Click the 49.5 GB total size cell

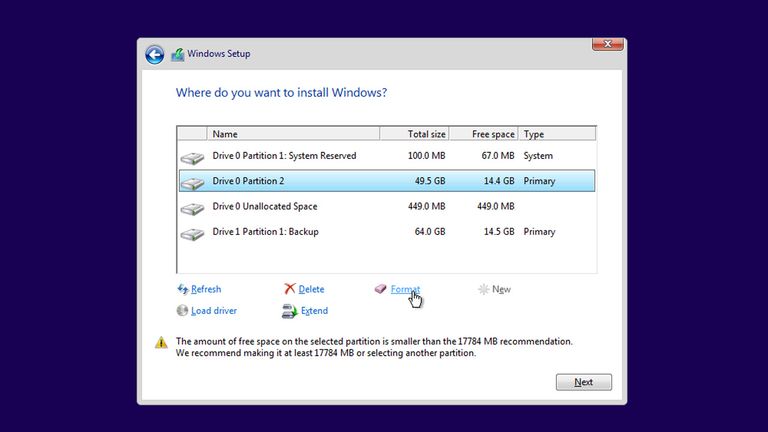point(430,181)
